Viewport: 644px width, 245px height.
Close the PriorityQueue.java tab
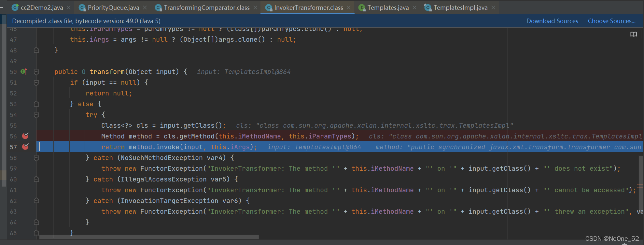tap(145, 7)
